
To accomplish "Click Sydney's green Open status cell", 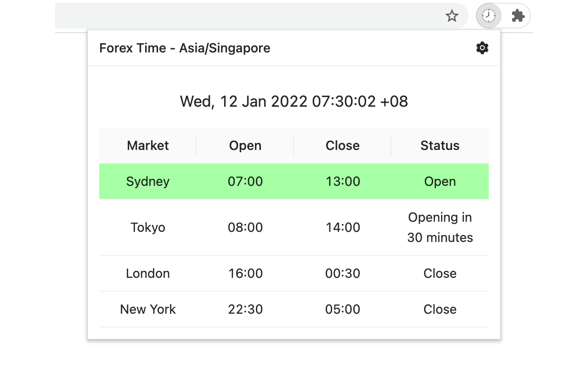I will [x=440, y=181].
